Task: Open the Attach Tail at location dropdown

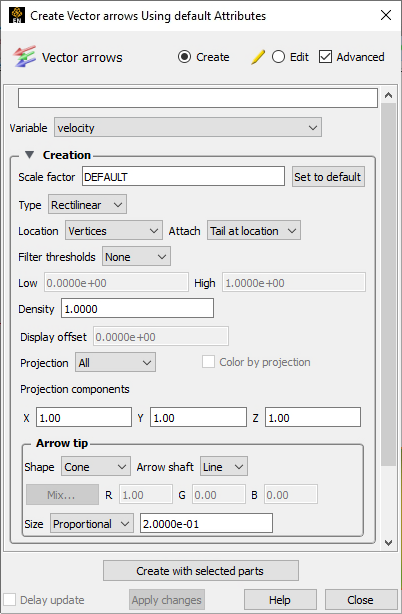Action: coord(254,231)
